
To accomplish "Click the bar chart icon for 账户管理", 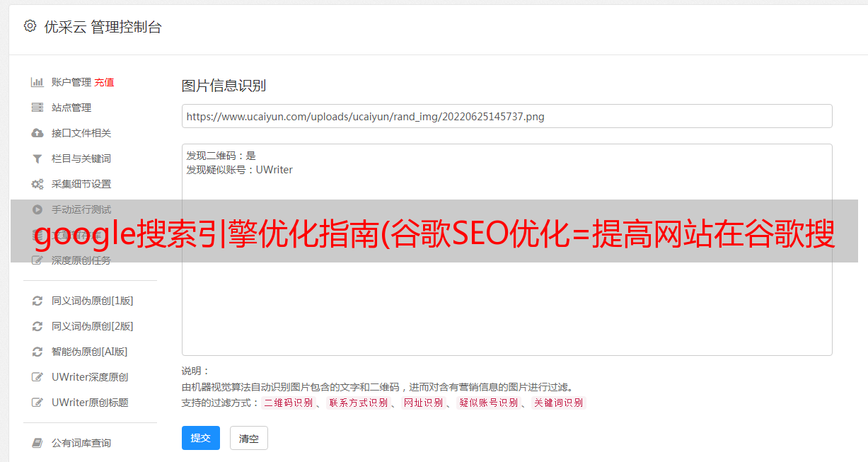I will pyautogui.click(x=37, y=82).
